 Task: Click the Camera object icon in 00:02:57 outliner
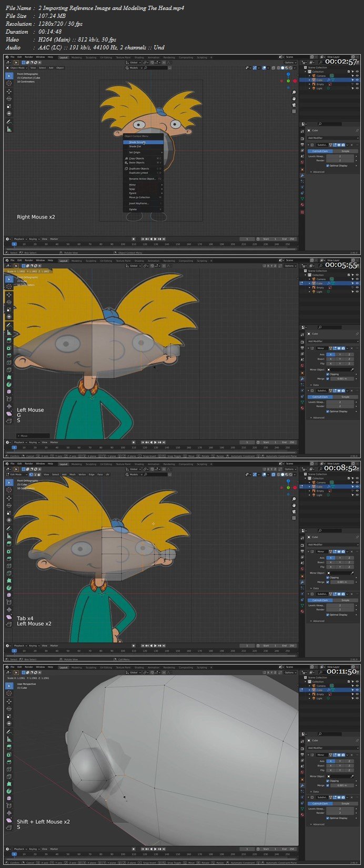tap(314, 76)
